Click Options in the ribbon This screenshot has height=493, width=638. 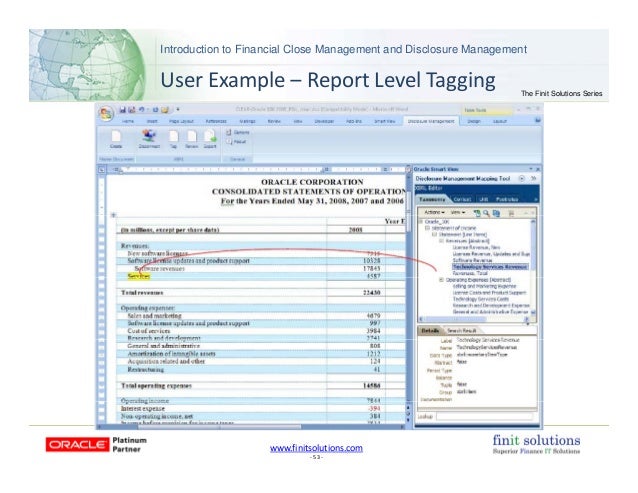click(238, 132)
